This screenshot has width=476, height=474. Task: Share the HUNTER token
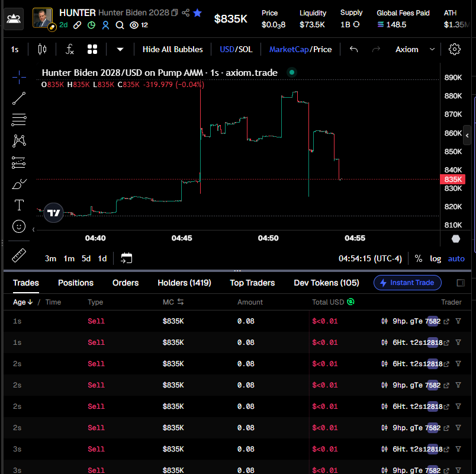tap(185, 13)
